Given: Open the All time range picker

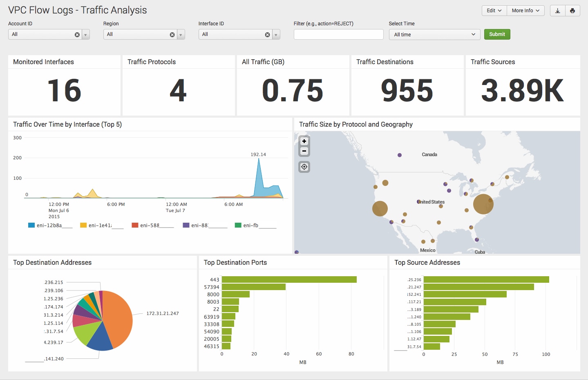Looking at the screenshot, I should pyautogui.click(x=434, y=34).
